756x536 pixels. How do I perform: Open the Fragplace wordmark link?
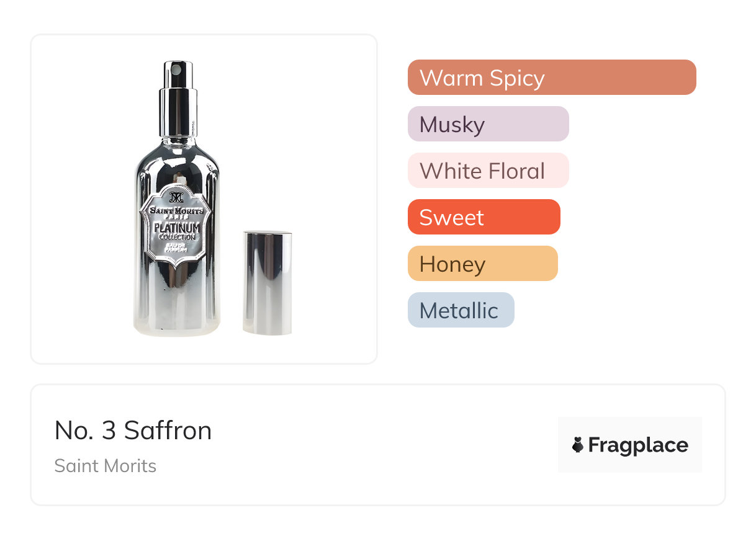pos(637,445)
